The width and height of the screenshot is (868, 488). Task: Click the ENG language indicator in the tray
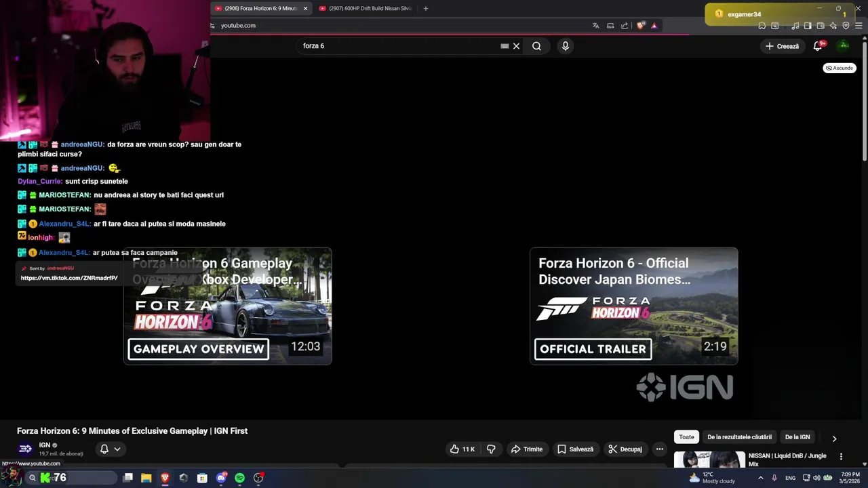pos(790,478)
